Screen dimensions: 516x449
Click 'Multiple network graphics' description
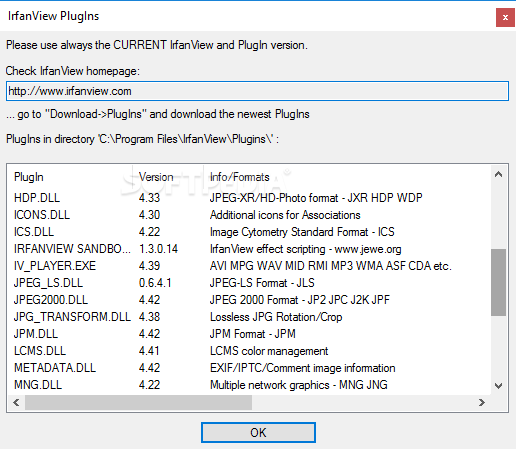[299, 385]
